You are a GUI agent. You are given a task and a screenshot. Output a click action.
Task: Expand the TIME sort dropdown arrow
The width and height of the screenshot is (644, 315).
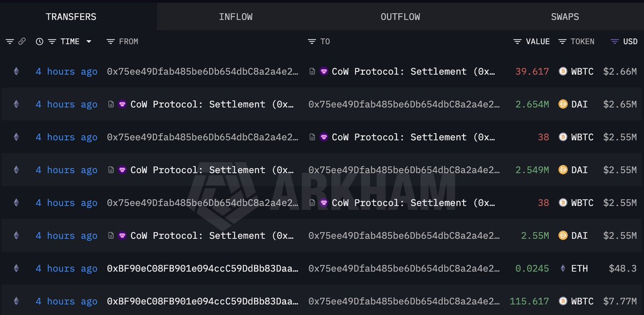pyautogui.click(x=89, y=41)
